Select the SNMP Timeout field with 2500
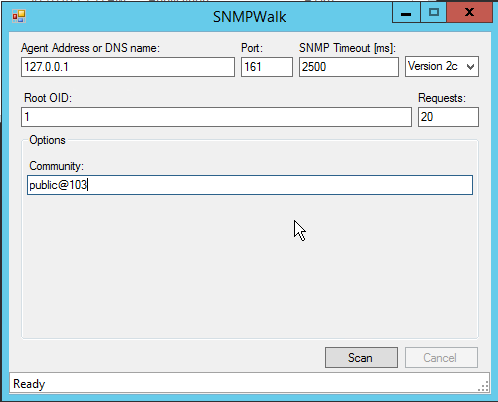 point(349,67)
